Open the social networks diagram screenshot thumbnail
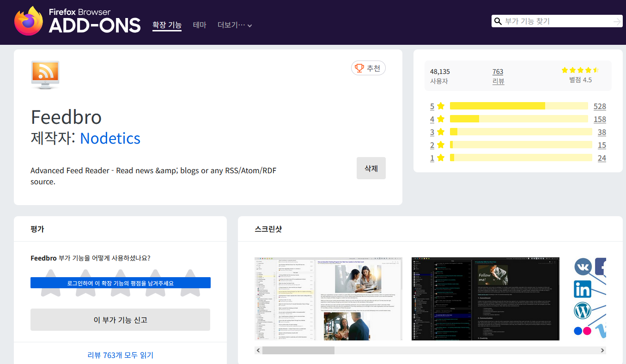 click(587, 299)
